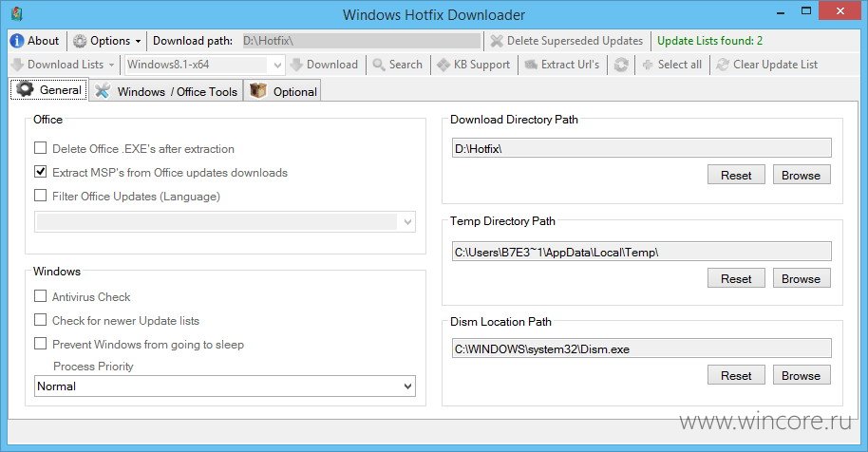The height and width of the screenshot is (452, 868).
Task: Click the Search toolbar label
Action: (406, 65)
